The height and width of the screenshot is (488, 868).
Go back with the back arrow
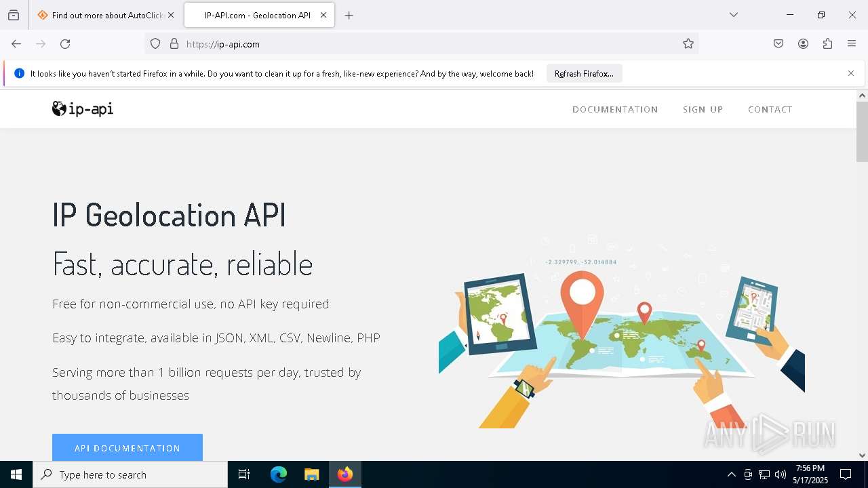16,44
